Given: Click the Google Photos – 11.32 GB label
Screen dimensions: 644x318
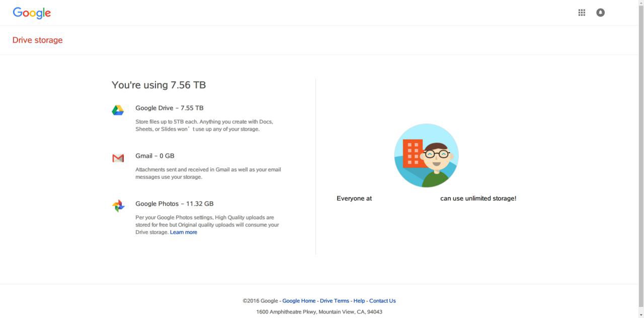Looking at the screenshot, I should tap(175, 203).
